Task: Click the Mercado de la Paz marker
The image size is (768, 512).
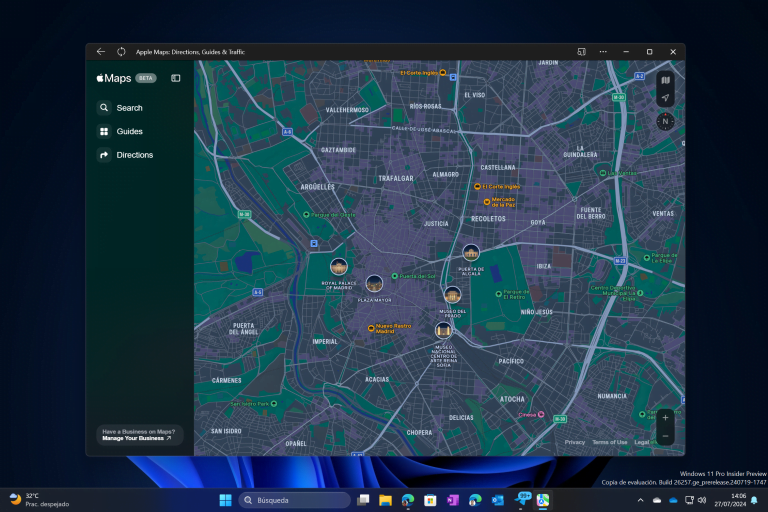Action: pyautogui.click(x=486, y=202)
